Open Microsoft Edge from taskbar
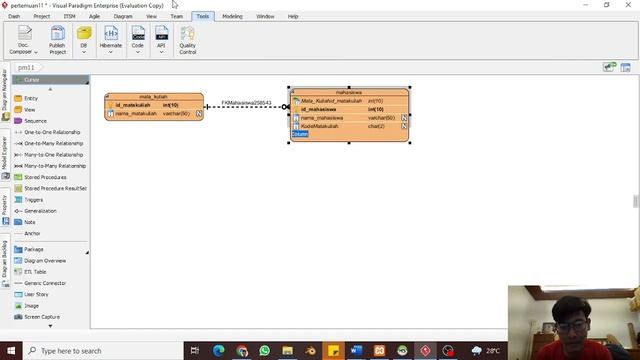This screenshot has width=640, height=360. click(x=218, y=351)
